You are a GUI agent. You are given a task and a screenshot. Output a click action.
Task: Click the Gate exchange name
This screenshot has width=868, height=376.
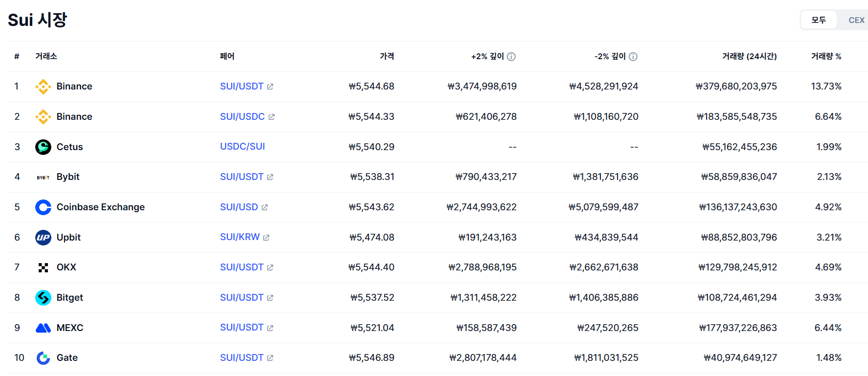point(67,357)
